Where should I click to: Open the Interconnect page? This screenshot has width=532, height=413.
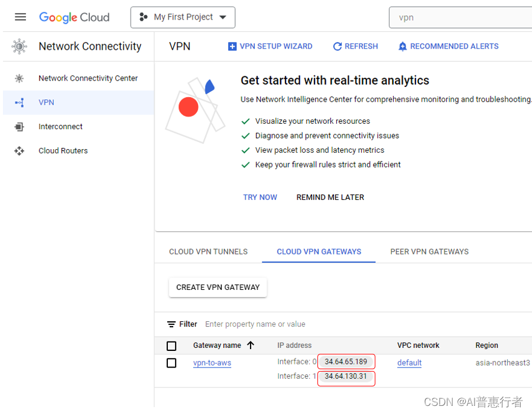(60, 127)
